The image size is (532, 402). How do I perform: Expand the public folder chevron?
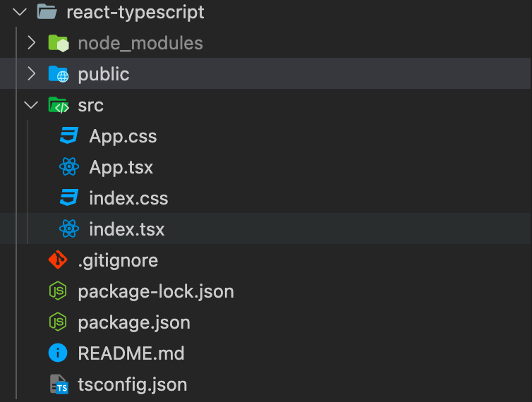32,73
